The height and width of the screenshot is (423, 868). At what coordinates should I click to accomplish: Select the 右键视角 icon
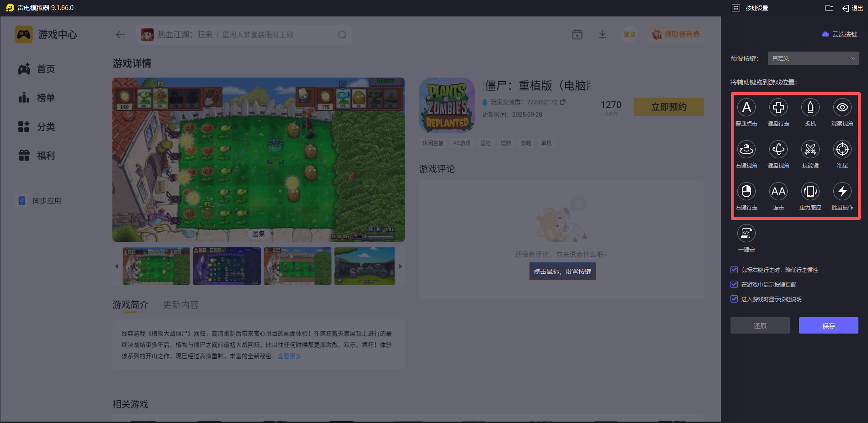[746, 150]
